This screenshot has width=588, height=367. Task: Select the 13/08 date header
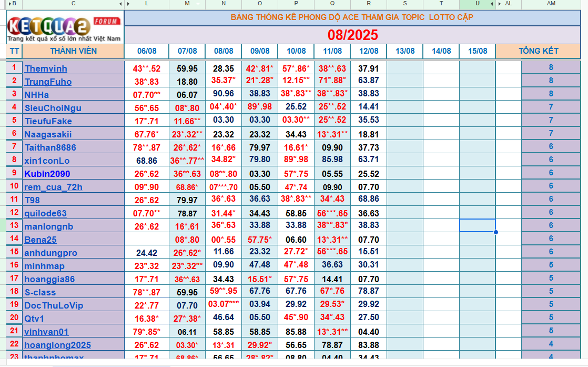pos(405,51)
